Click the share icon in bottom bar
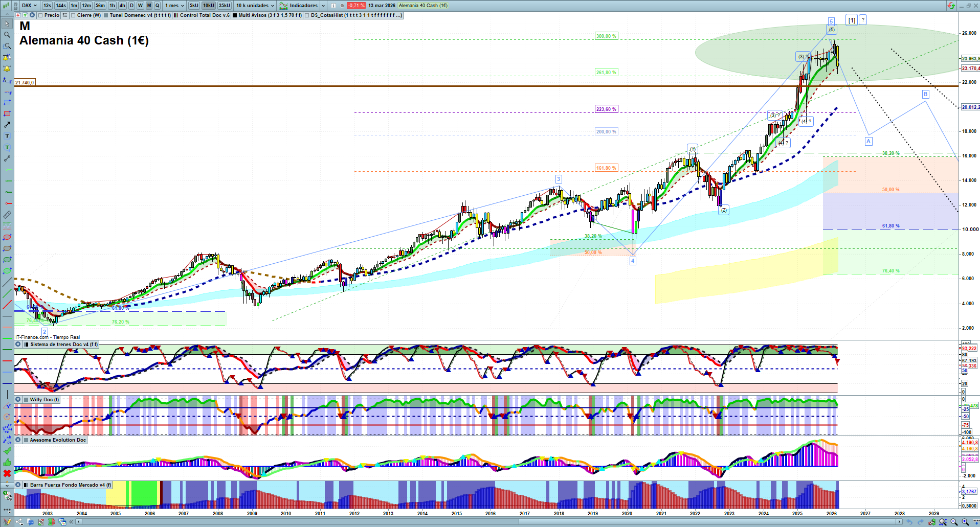 pos(19,522)
